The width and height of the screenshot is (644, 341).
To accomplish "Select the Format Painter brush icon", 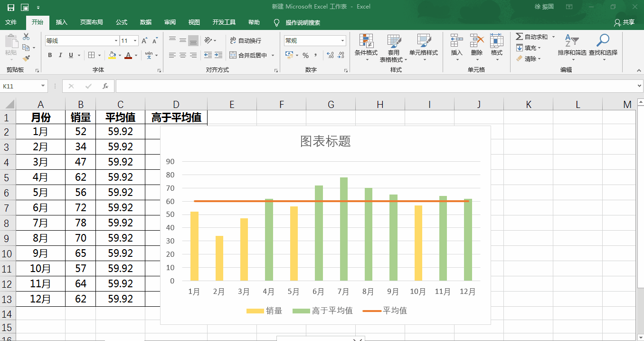I will coord(26,58).
